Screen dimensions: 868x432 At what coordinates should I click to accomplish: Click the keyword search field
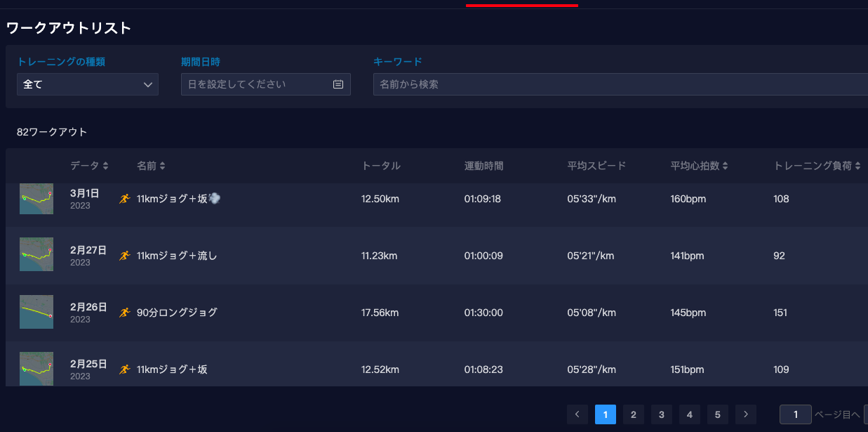[x=620, y=84]
